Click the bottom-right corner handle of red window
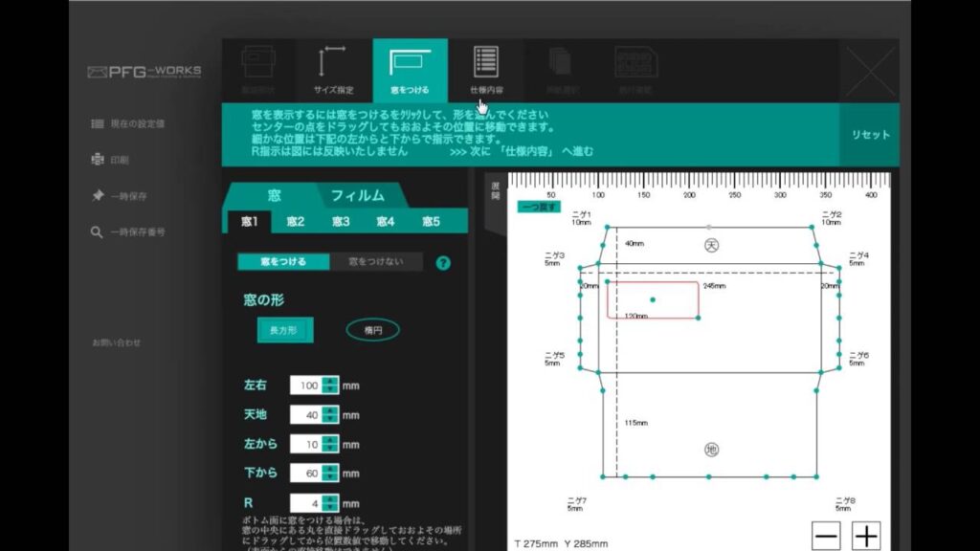980x551 pixels. click(x=698, y=318)
